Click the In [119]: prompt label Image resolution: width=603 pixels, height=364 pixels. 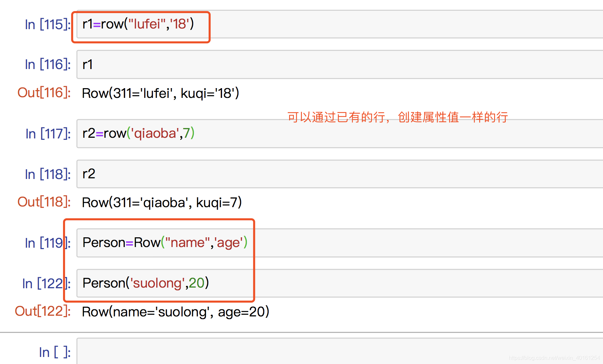pos(48,243)
